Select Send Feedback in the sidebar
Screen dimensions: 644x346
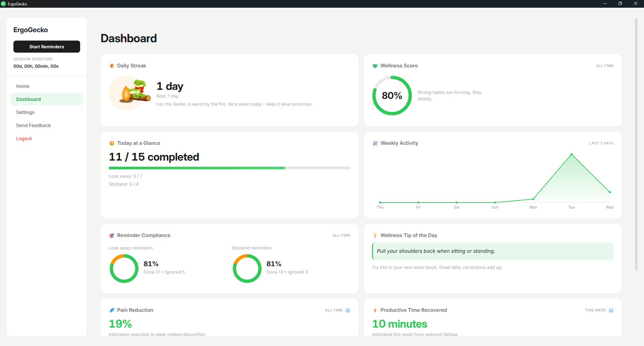coord(33,125)
